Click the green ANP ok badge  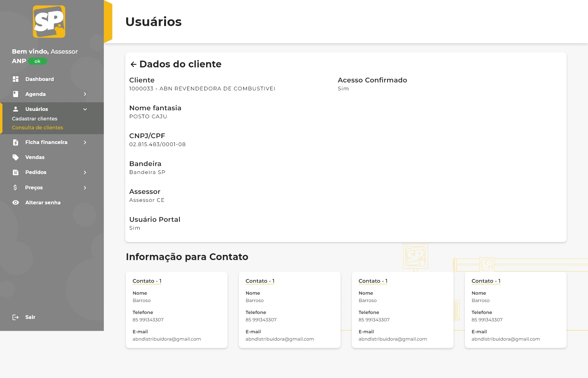coord(37,61)
